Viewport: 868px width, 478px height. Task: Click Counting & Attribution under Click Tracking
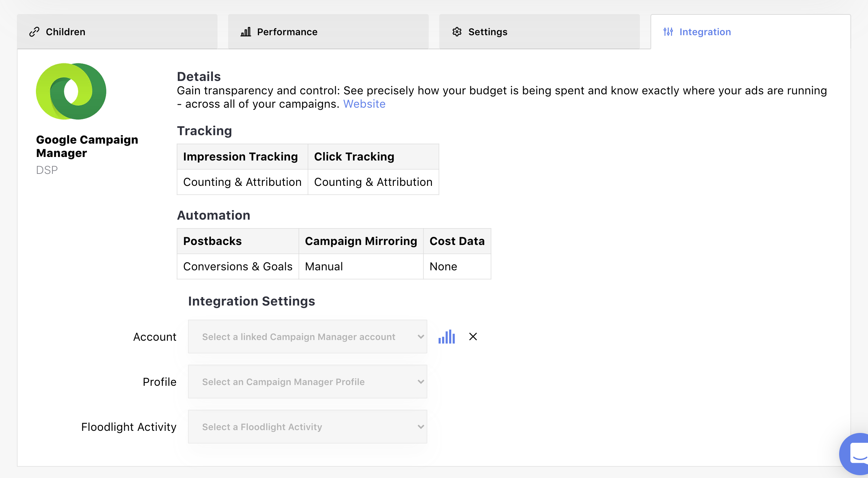pos(373,182)
